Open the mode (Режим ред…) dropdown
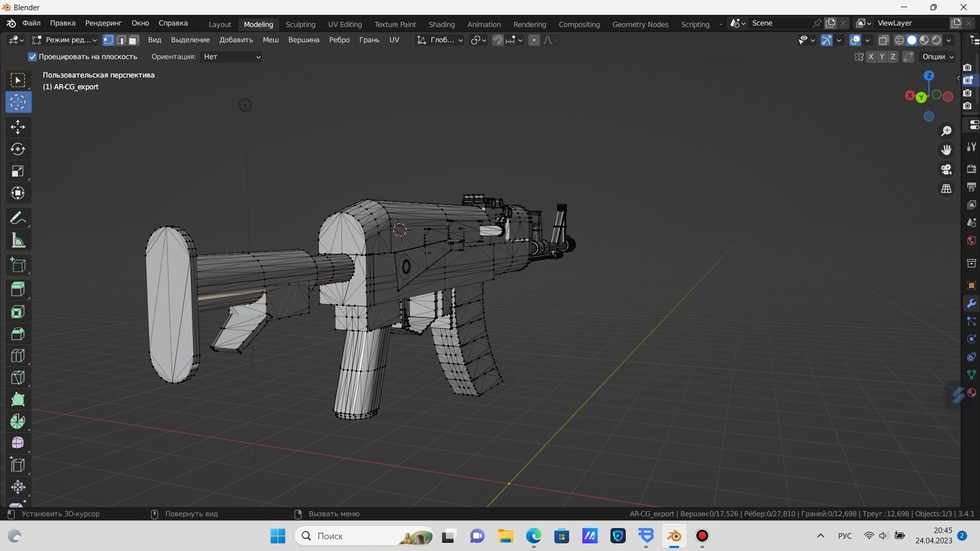Image resolution: width=980 pixels, height=551 pixels. 64,40
